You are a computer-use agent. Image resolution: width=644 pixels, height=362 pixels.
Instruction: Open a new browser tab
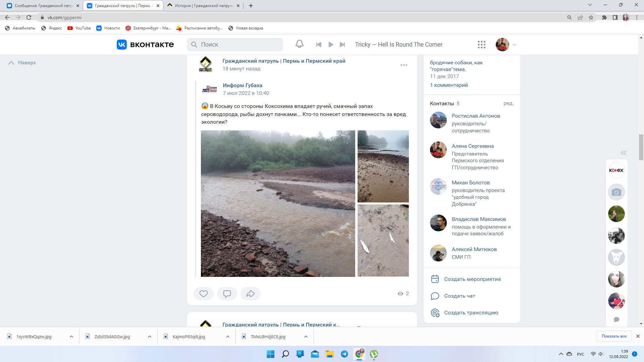[x=251, y=6]
